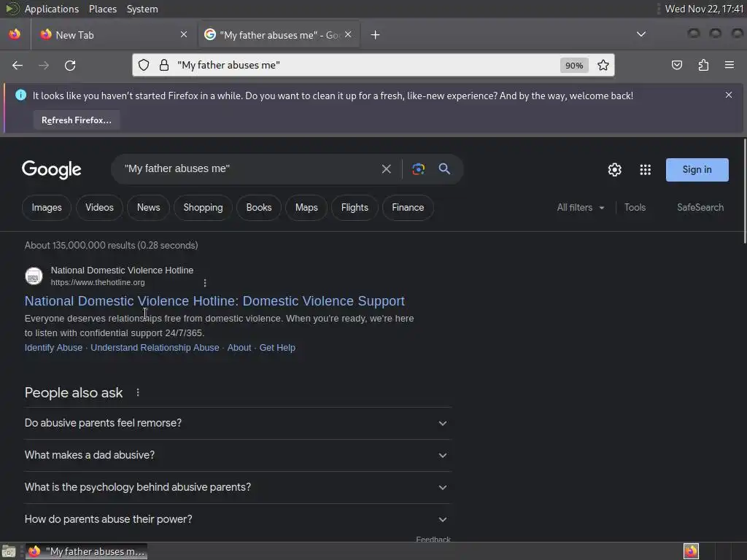Open Firefox hamburger application menu
Image resolution: width=747 pixels, height=560 pixels.
[729, 65]
